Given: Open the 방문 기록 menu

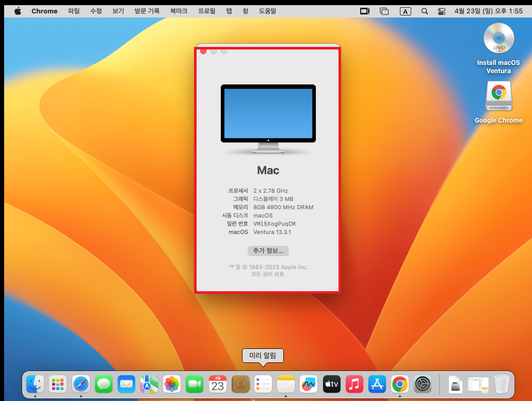Looking at the screenshot, I should pyautogui.click(x=147, y=11).
